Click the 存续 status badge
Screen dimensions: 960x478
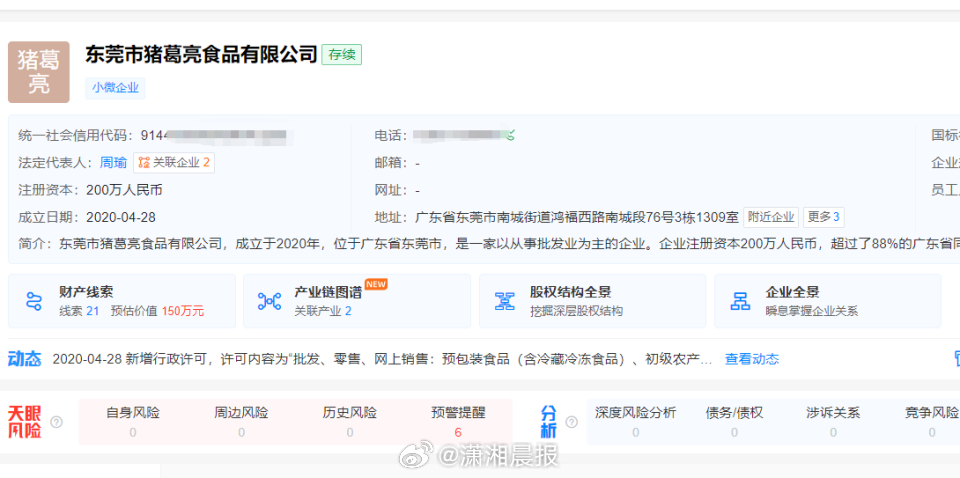(x=342, y=55)
